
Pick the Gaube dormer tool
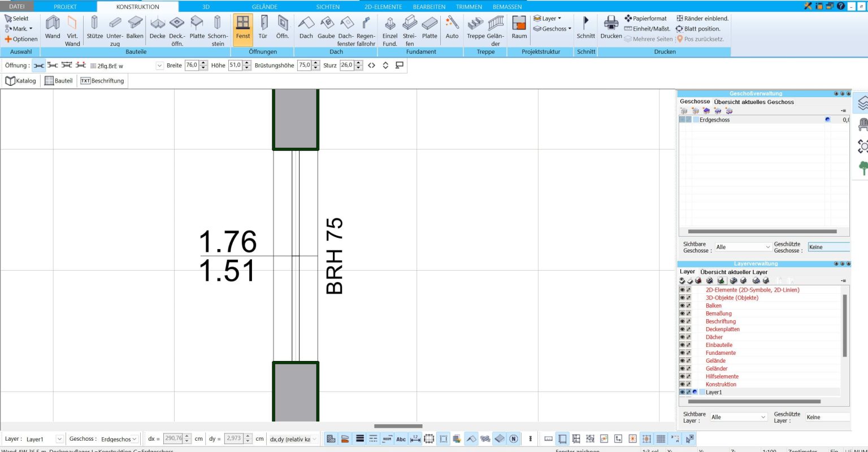(x=326, y=28)
